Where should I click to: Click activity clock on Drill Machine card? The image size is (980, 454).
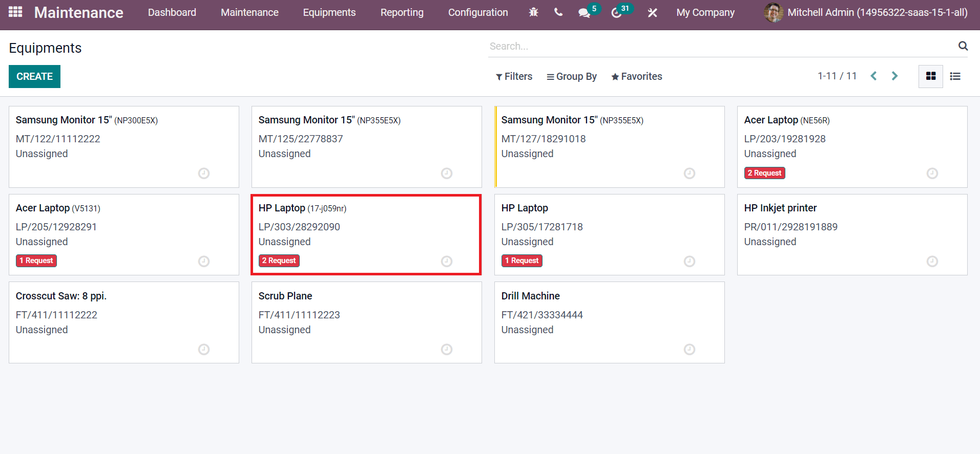click(x=690, y=350)
